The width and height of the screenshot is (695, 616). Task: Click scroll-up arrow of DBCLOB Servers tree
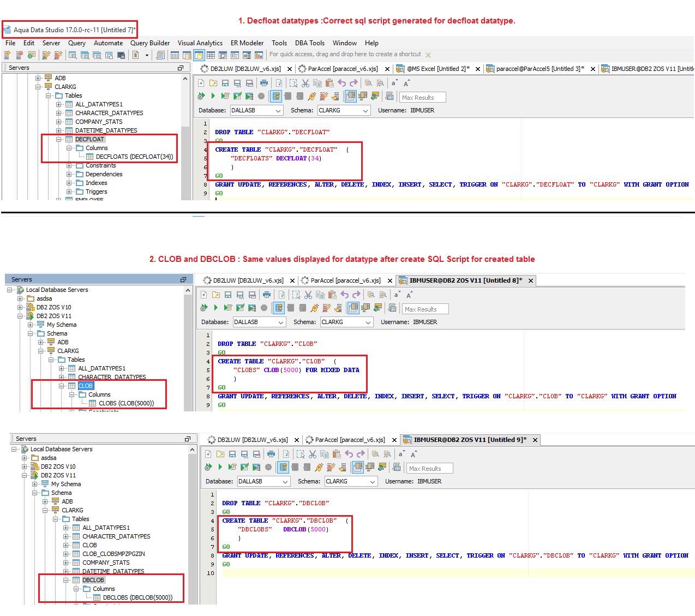click(x=192, y=450)
